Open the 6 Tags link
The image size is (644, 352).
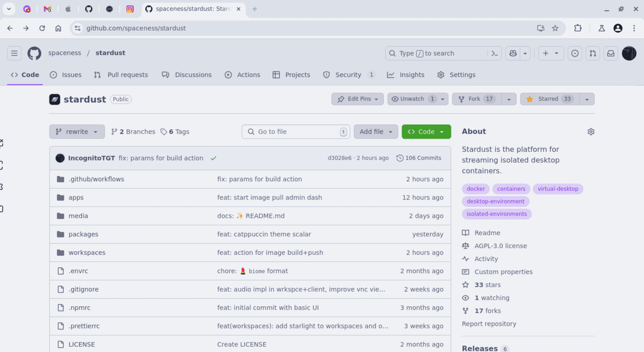click(x=175, y=132)
